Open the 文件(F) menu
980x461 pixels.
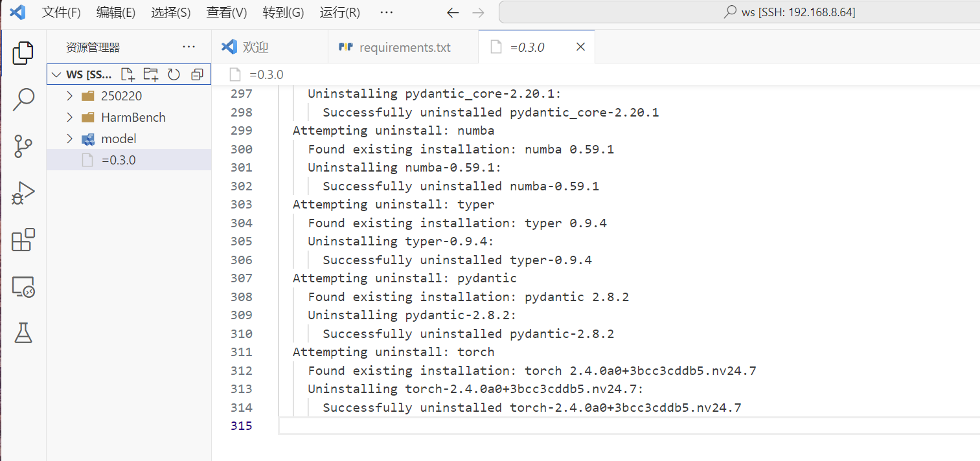click(x=62, y=12)
